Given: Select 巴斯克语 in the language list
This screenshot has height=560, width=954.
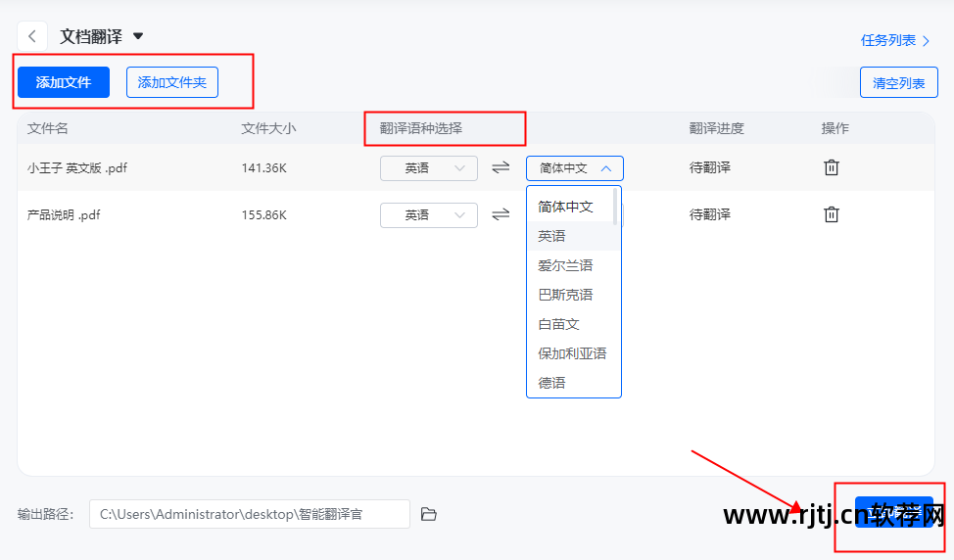Looking at the screenshot, I should [573, 295].
